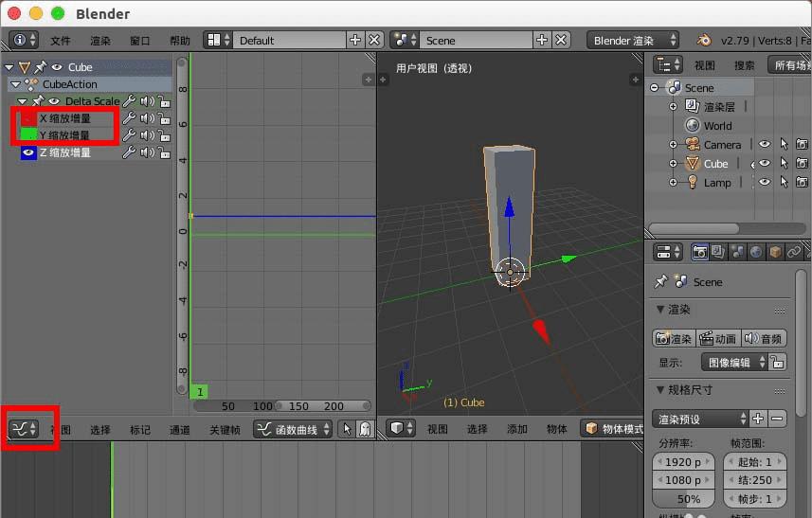Open the screen layout browser icon
This screenshot has height=518, width=812.
218,40
